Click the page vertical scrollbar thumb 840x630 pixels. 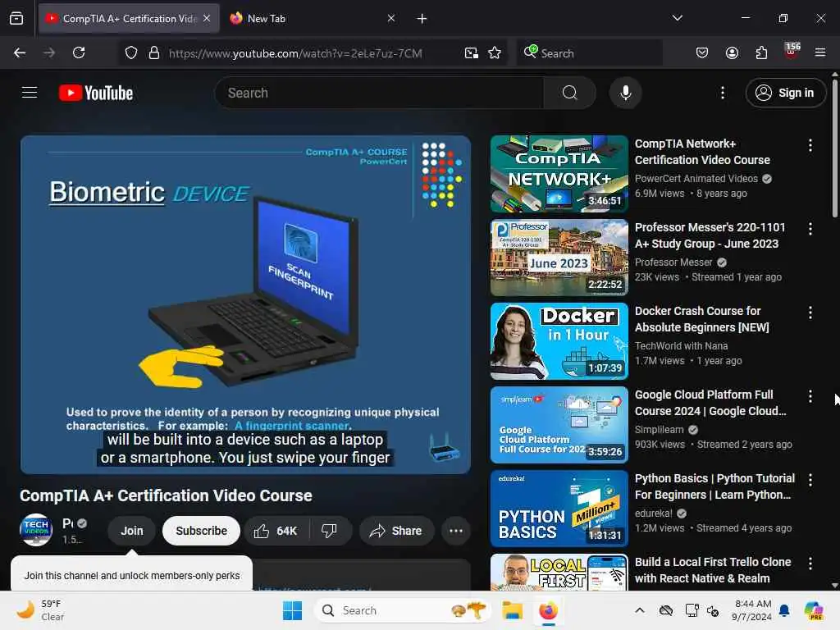(x=834, y=148)
